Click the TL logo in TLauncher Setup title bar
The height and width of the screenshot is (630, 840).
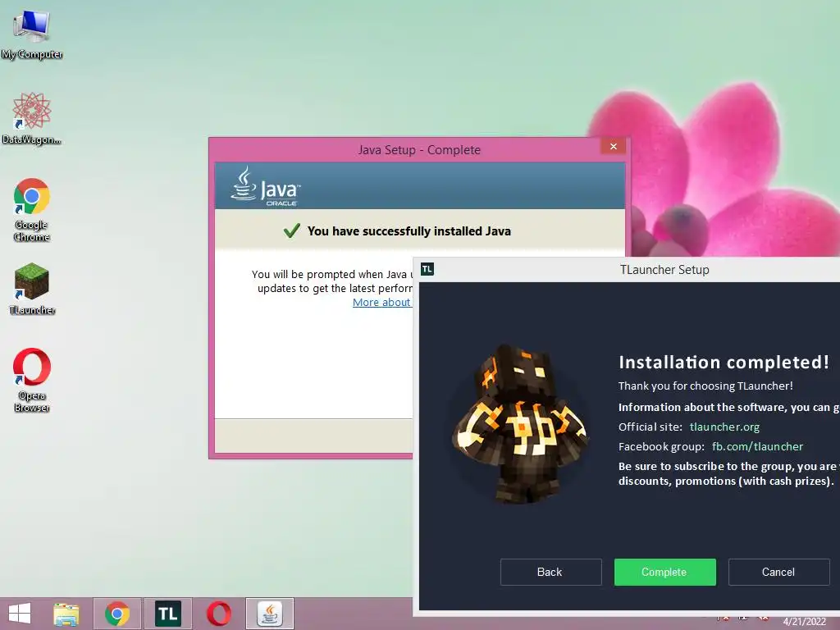pos(427,269)
